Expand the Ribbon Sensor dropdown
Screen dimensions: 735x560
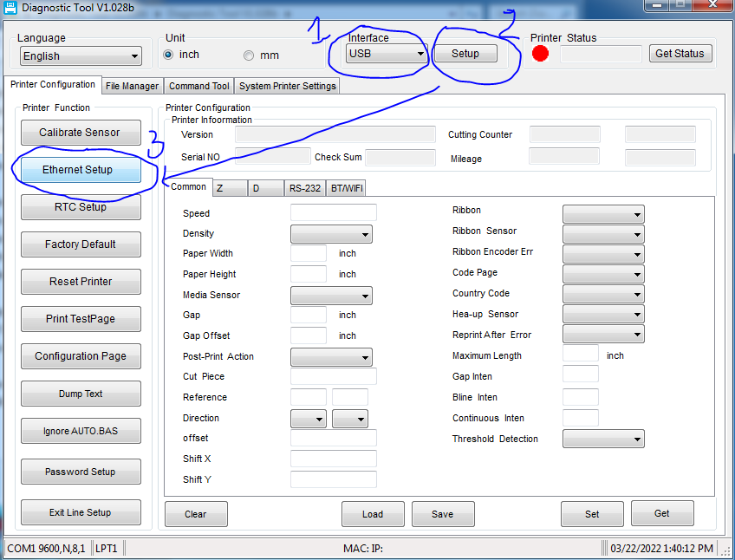tap(603, 234)
